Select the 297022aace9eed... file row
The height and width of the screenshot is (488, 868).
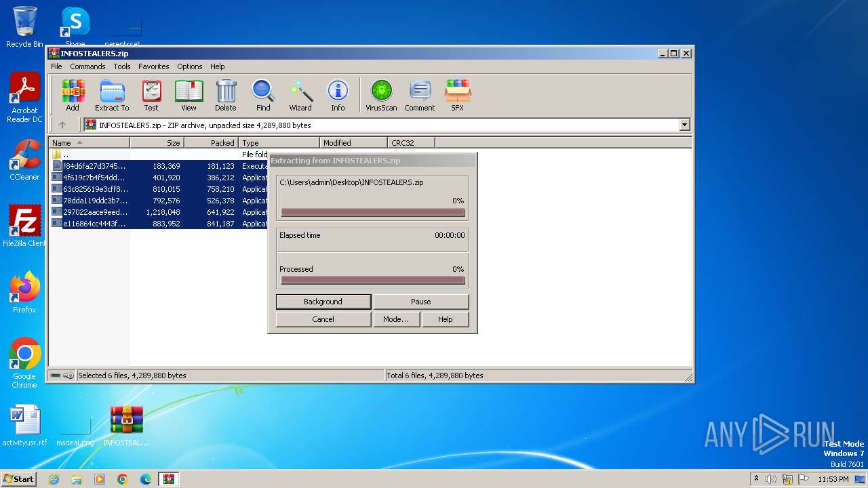pyautogui.click(x=159, y=212)
